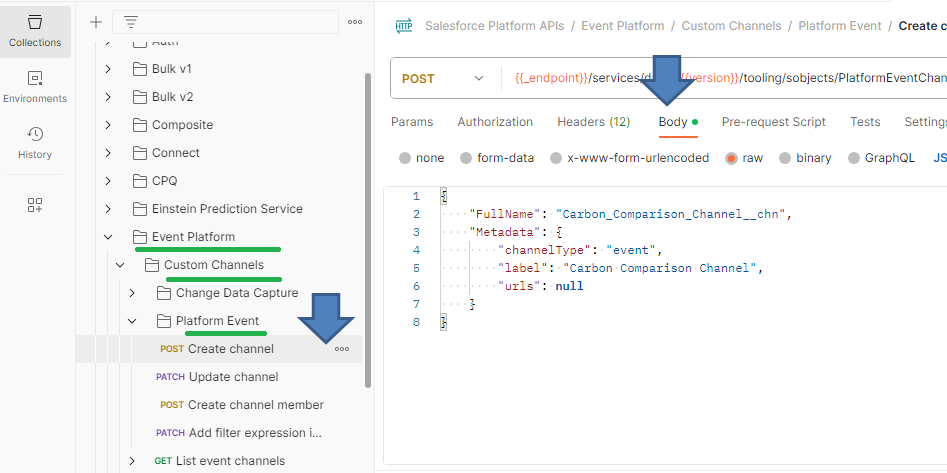Click the Platform Event folder icon
Image resolution: width=947 pixels, height=473 pixels.
click(164, 321)
